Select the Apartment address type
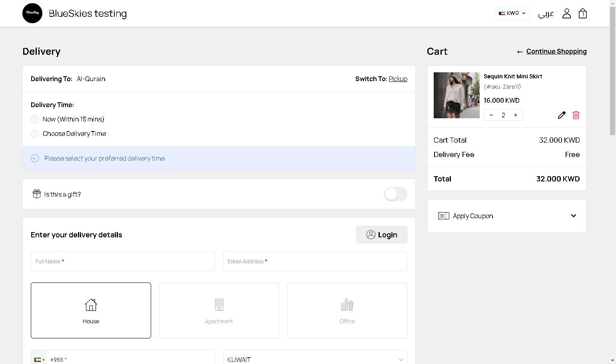616x364 pixels. pos(219,310)
